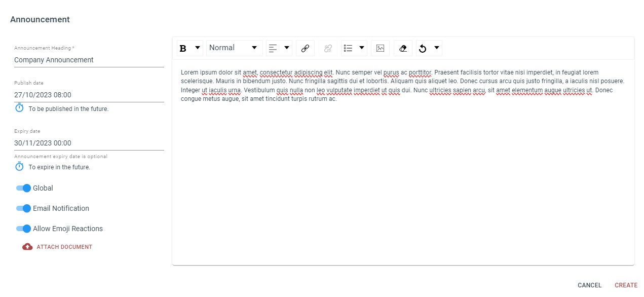Click the Announcement Heading input field
This screenshot has height=297, width=644.
89,60
